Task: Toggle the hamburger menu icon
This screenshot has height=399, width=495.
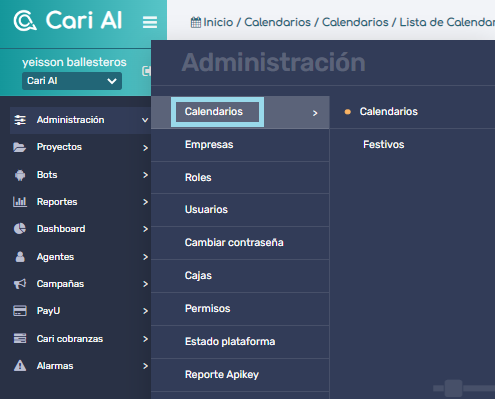Action: click(150, 22)
